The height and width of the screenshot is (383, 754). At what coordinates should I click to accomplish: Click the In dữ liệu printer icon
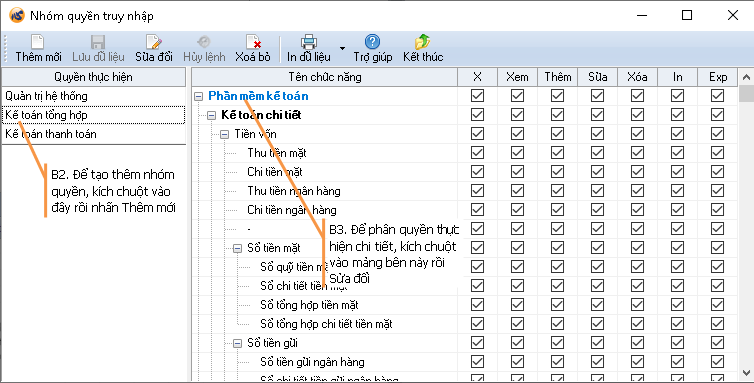coord(309,42)
